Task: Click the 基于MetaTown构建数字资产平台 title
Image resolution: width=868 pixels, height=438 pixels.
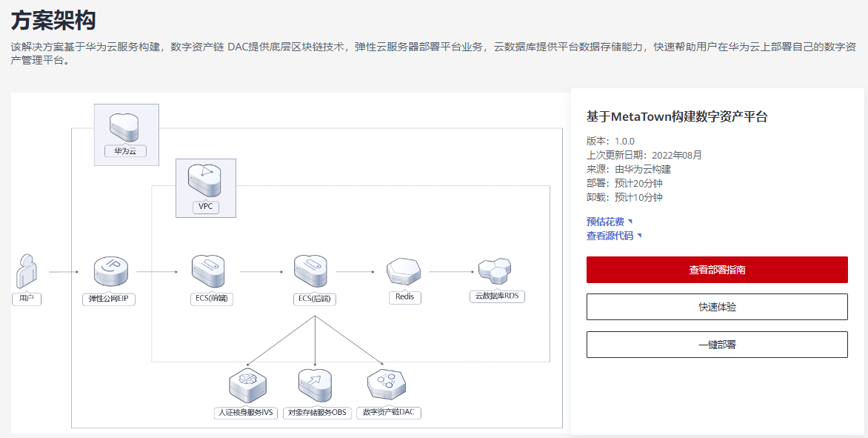Action: 677,116
